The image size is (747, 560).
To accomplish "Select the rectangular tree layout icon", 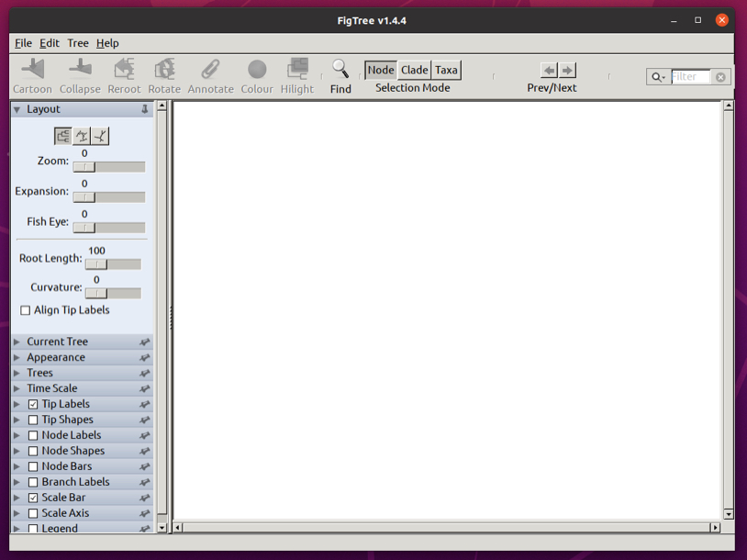I will [63, 136].
